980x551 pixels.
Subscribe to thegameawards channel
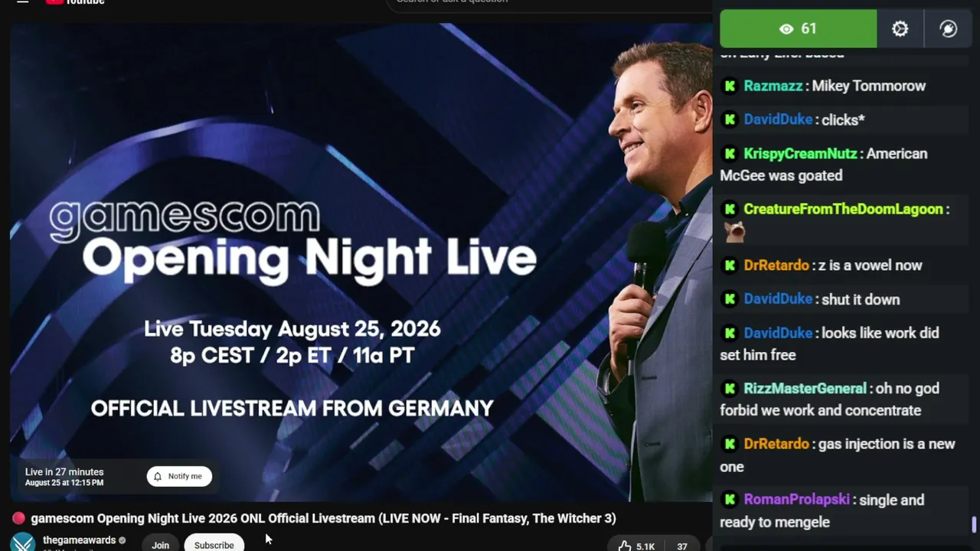(214, 545)
